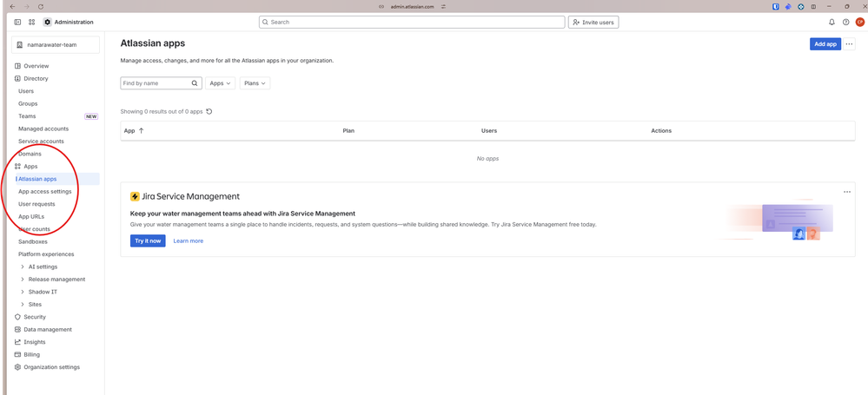Click the top Search field
Viewport: 868px width, 395px height.
coord(412,22)
